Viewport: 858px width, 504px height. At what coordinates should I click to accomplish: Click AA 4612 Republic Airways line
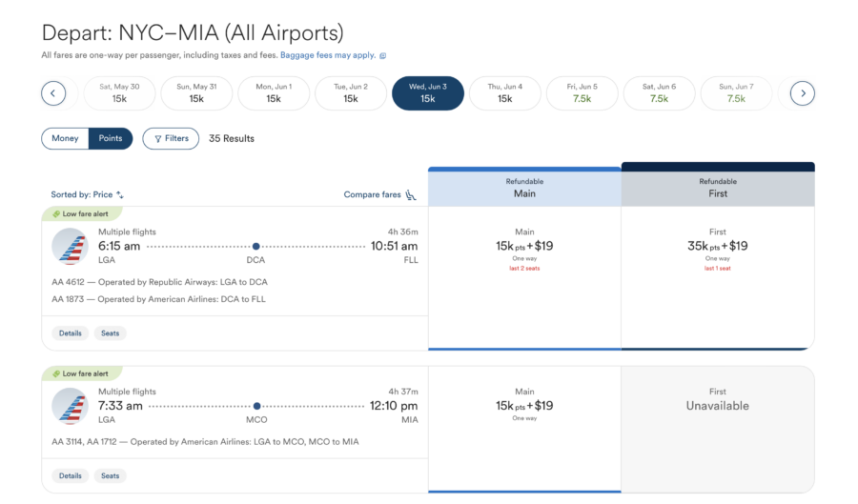(160, 283)
